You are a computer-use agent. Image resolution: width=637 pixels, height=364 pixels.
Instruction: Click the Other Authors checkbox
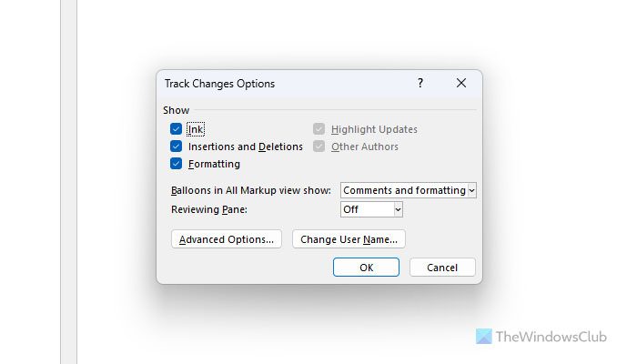(x=319, y=147)
